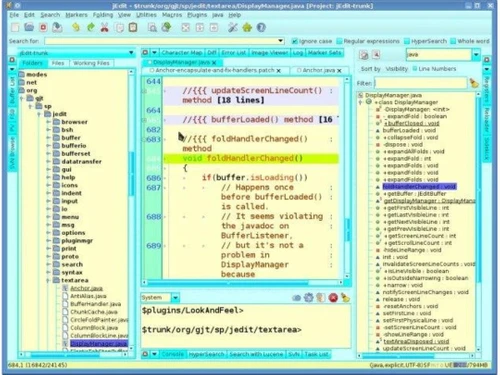
Task: Click the red Stop icon in the console
Action: point(333,298)
